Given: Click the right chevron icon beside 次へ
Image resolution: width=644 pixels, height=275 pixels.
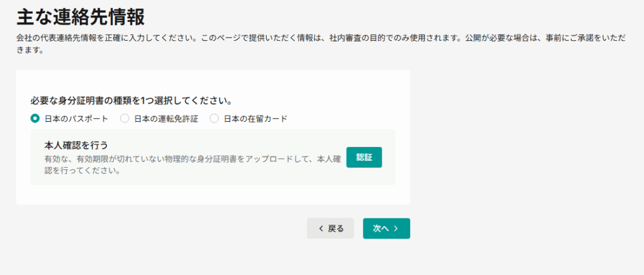Looking at the screenshot, I should pyautogui.click(x=396, y=229).
